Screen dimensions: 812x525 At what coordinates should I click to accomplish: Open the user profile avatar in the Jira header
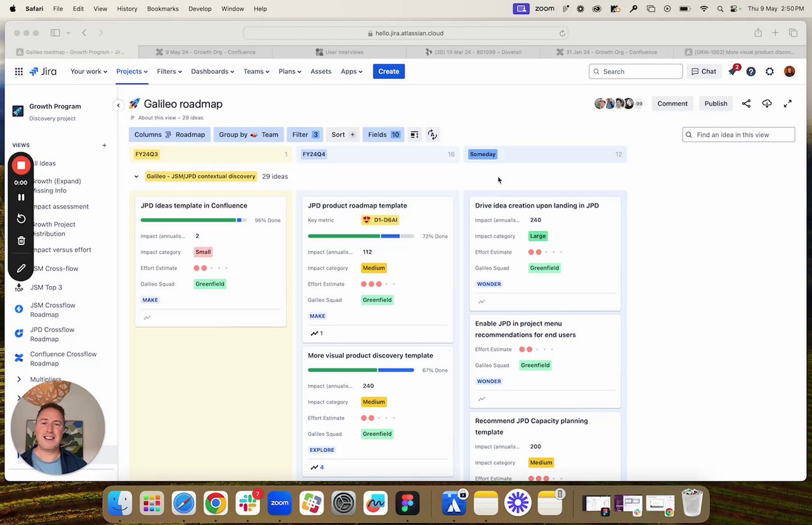click(789, 72)
